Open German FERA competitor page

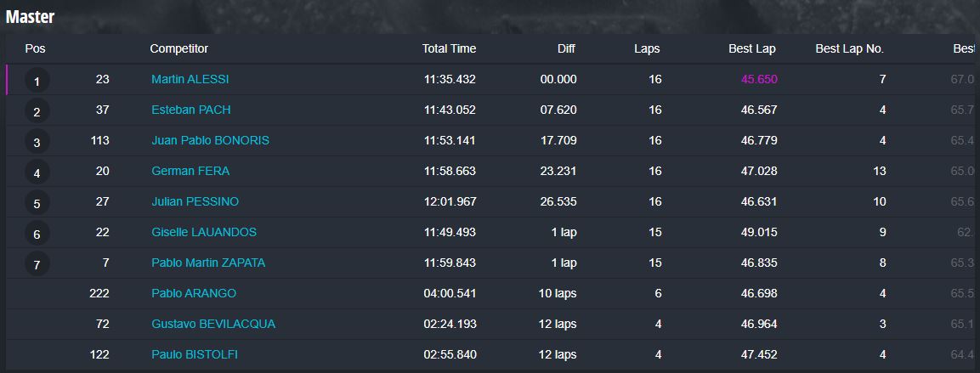coord(190,171)
